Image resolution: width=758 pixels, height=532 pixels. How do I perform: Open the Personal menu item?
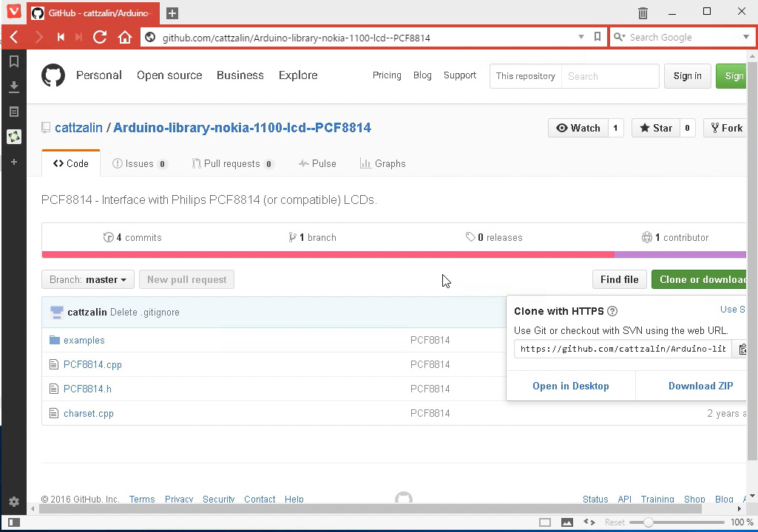click(x=99, y=75)
